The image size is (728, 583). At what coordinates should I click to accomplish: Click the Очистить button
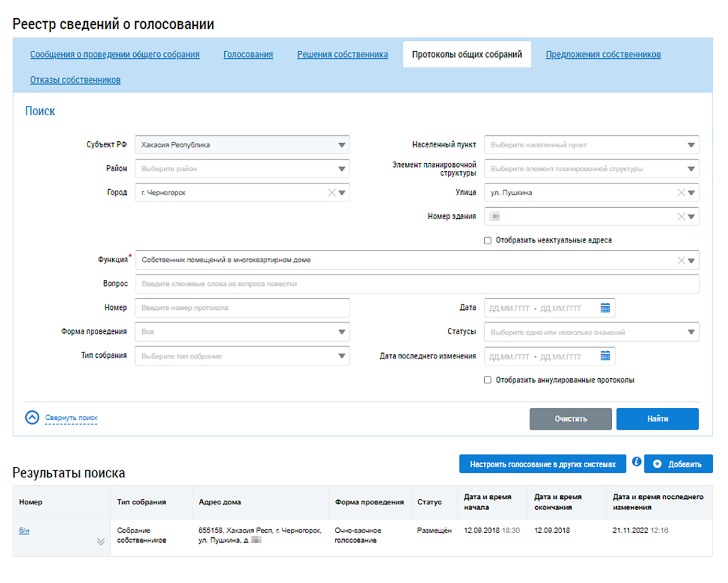[570, 419]
